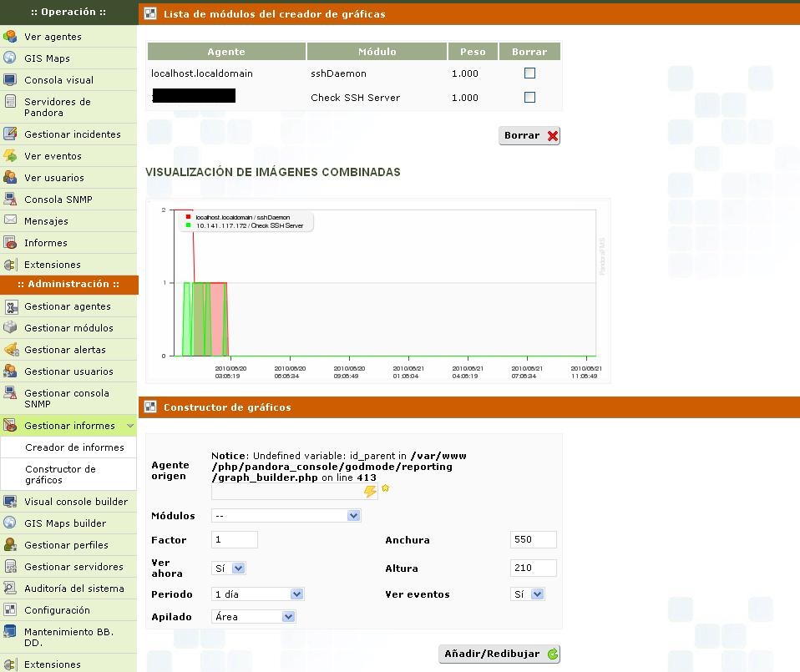Open the Apilado dropdown showing Área
This screenshot has width=800, height=672.
pos(254,617)
